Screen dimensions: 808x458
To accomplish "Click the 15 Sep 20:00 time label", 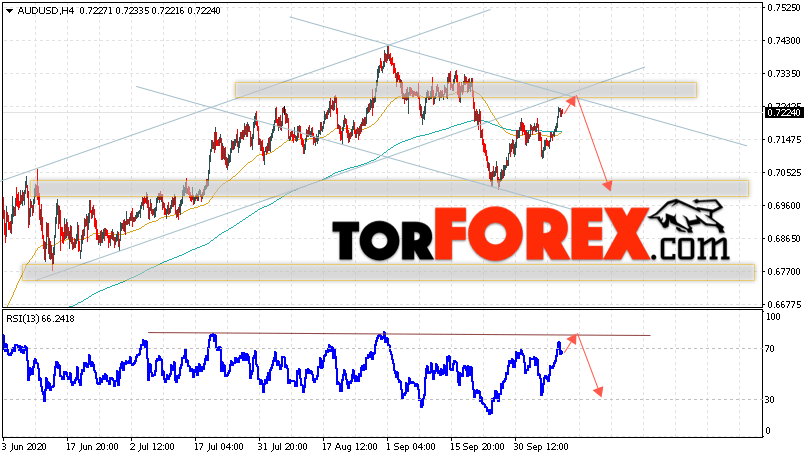I will pos(478,447).
